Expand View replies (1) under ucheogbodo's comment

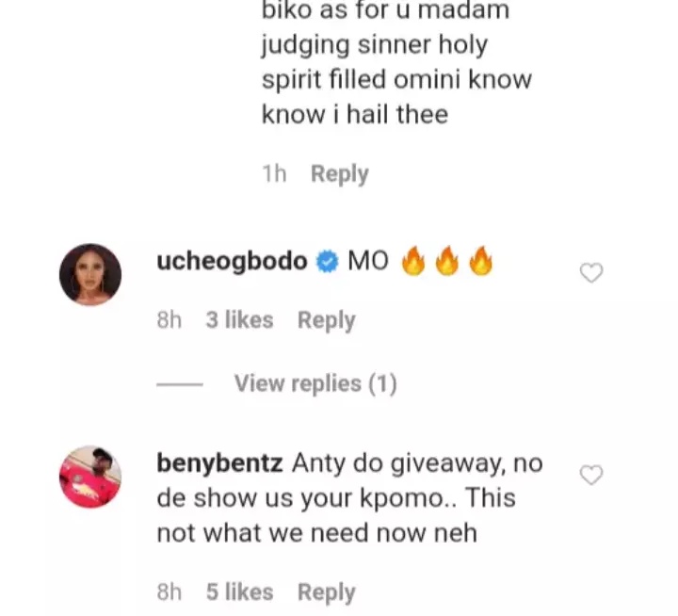tap(315, 383)
